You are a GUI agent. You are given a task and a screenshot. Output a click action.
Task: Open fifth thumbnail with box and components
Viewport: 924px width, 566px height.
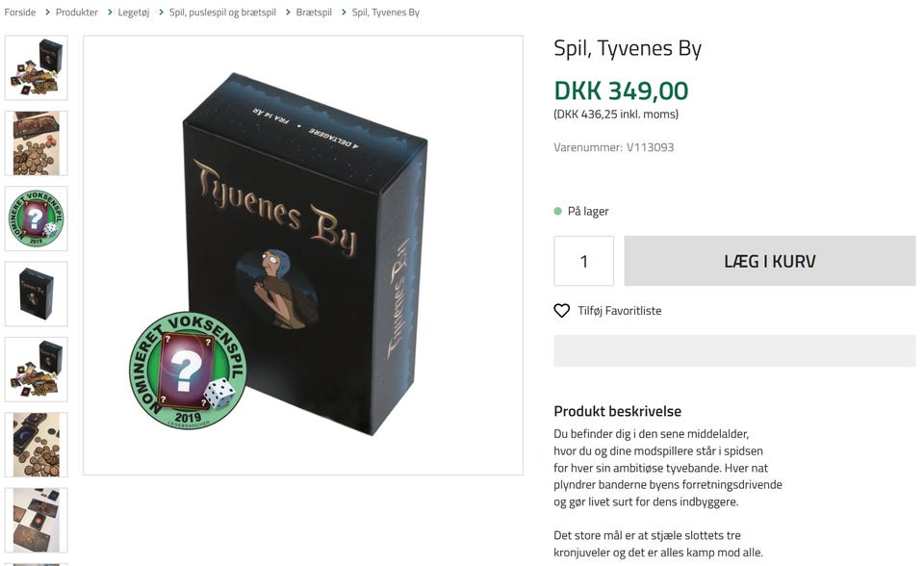37,370
